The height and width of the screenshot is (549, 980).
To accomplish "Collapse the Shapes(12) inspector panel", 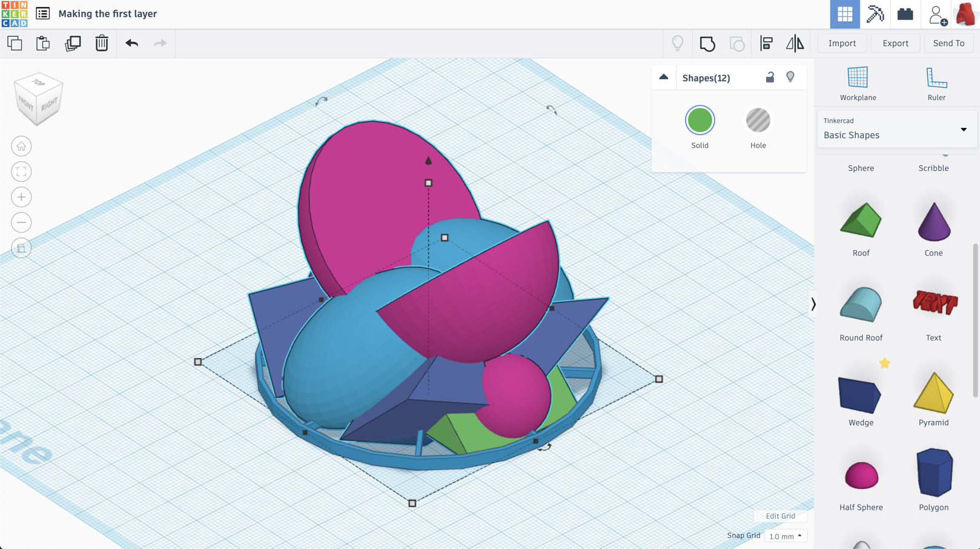I will point(664,77).
